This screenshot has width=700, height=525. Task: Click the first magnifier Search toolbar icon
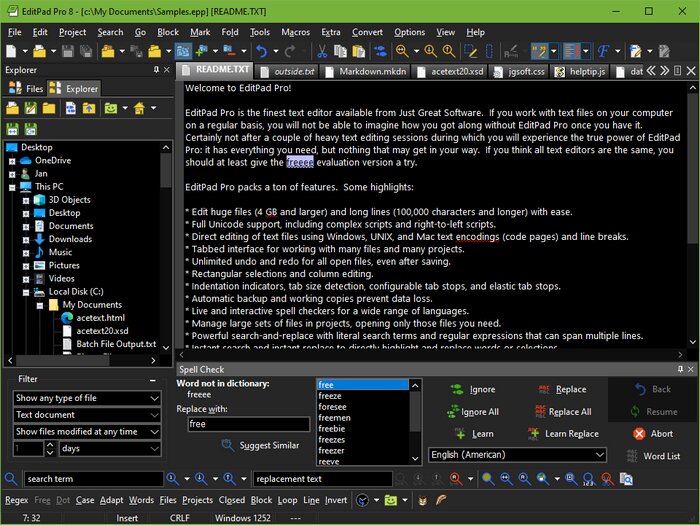pyautogui.click(x=402, y=51)
